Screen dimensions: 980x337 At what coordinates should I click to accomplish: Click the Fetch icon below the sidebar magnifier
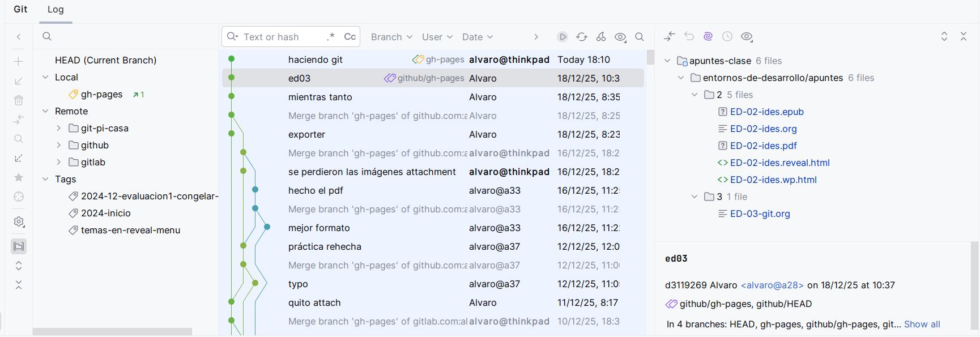point(19,158)
